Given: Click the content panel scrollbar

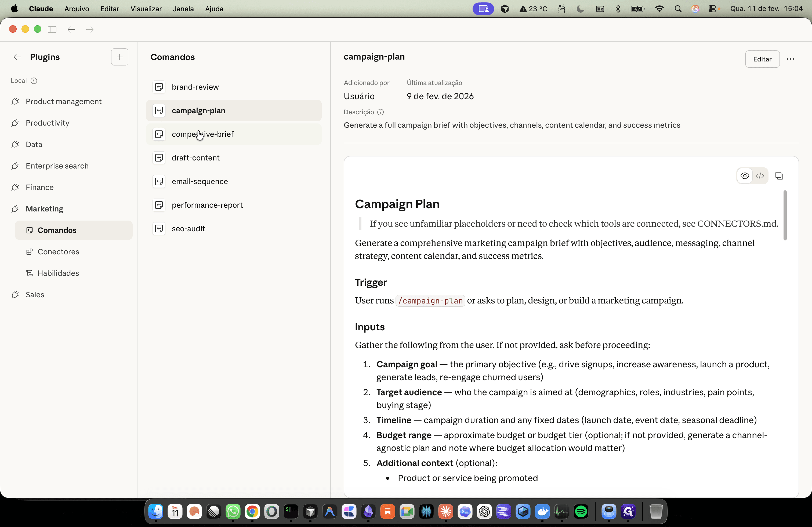Looking at the screenshot, I should coord(785,215).
